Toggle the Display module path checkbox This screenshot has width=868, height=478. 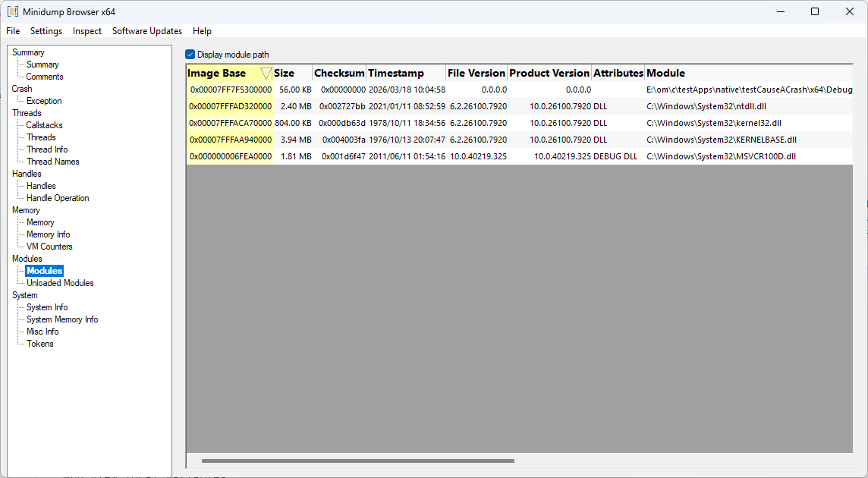[x=190, y=55]
